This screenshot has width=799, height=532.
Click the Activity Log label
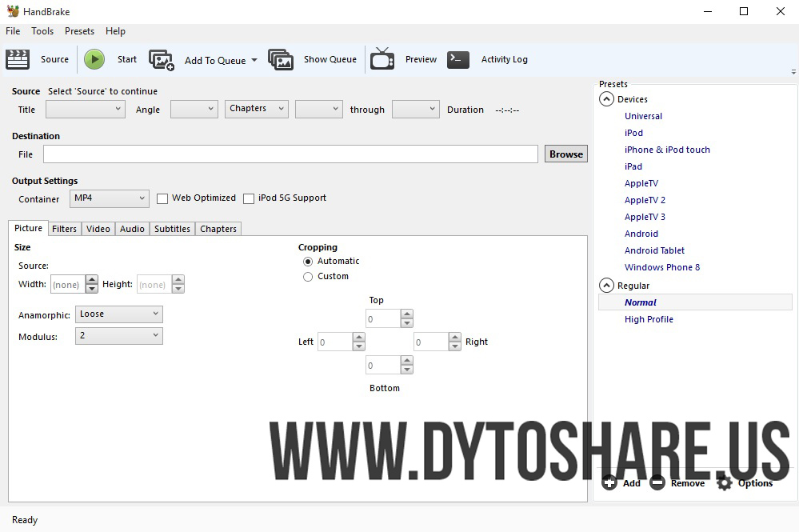505,60
